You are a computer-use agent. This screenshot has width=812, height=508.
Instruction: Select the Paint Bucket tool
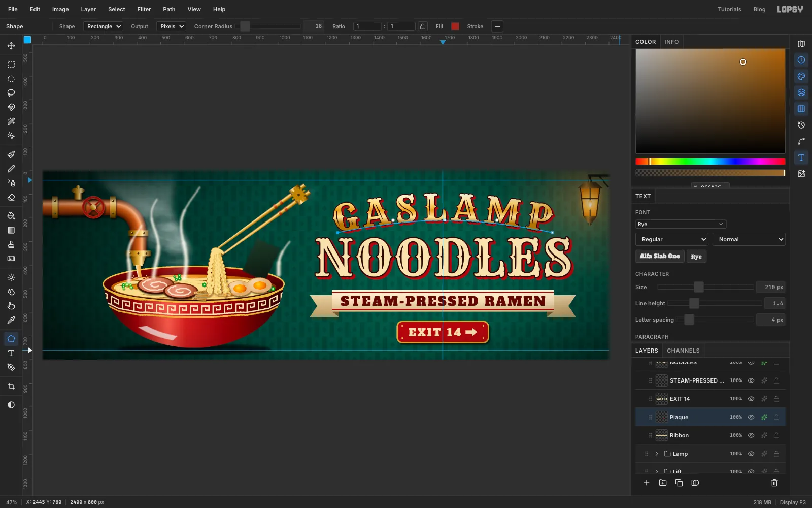click(x=11, y=216)
